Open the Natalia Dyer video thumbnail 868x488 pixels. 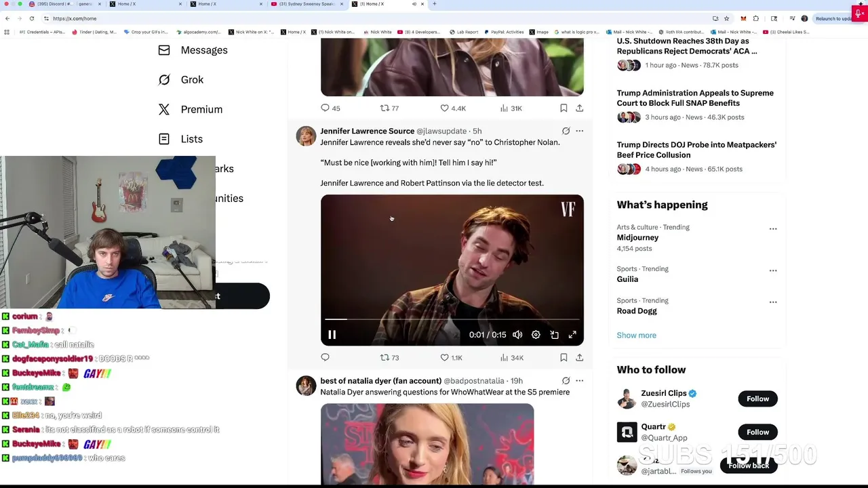point(427,445)
